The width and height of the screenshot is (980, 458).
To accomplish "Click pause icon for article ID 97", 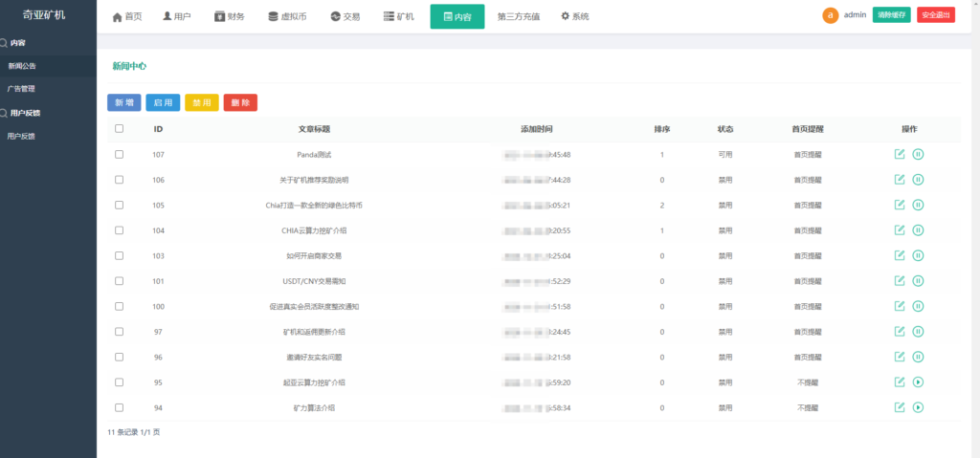I will [x=918, y=331].
